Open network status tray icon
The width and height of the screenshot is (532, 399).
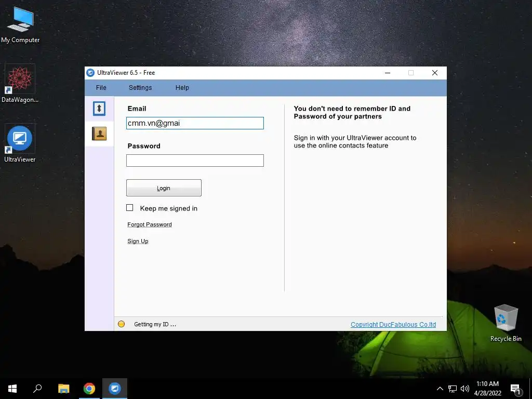tap(453, 389)
